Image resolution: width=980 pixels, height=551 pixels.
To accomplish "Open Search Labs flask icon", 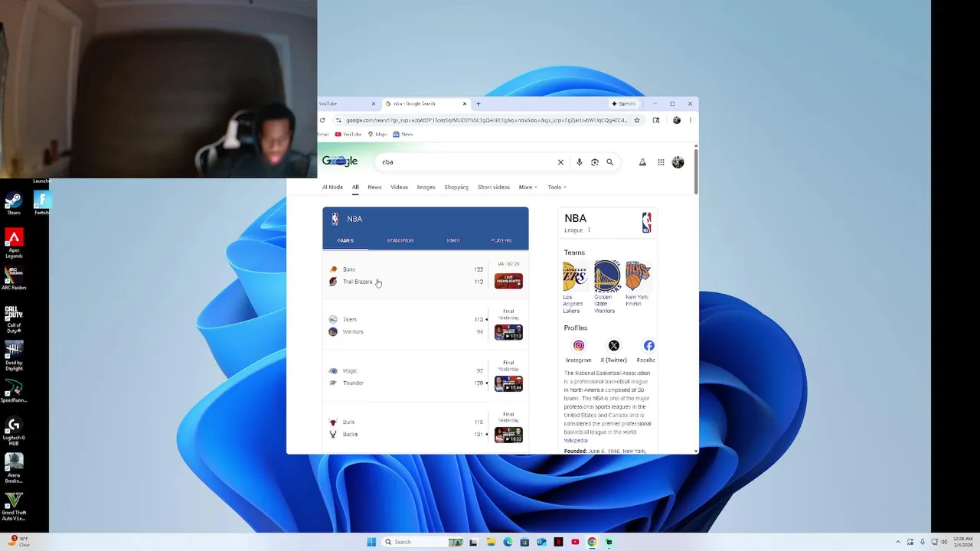I will pos(642,162).
